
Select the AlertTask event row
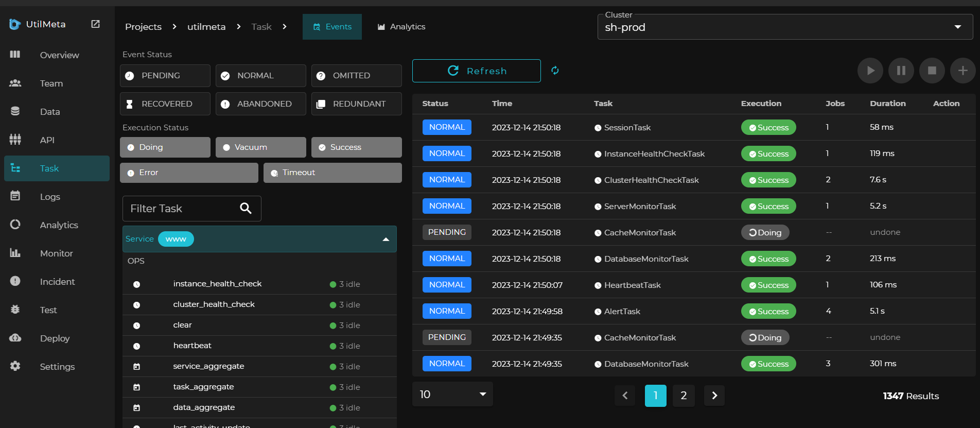coord(694,311)
